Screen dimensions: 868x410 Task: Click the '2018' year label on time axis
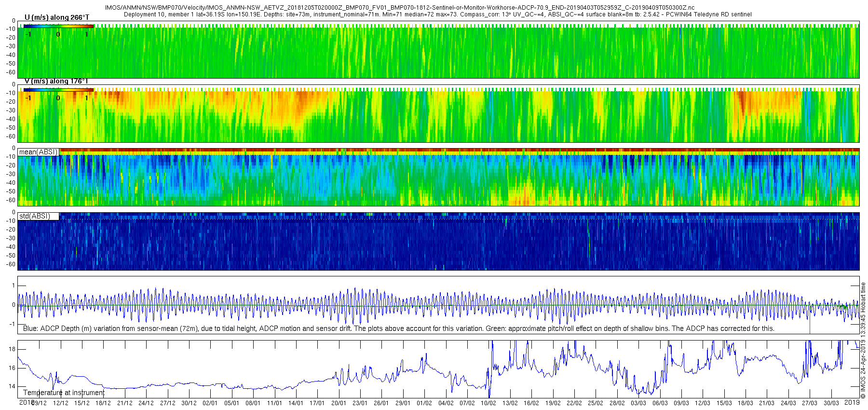(27, 402)
